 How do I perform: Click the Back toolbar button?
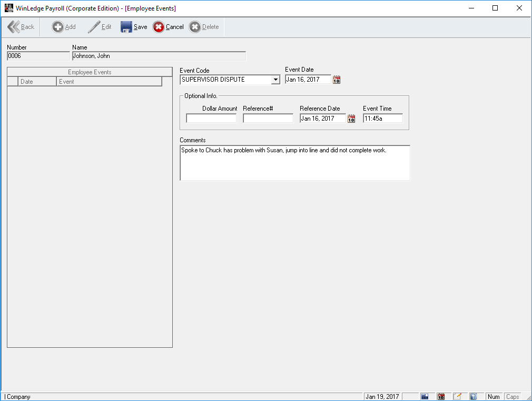pos(21,27)
